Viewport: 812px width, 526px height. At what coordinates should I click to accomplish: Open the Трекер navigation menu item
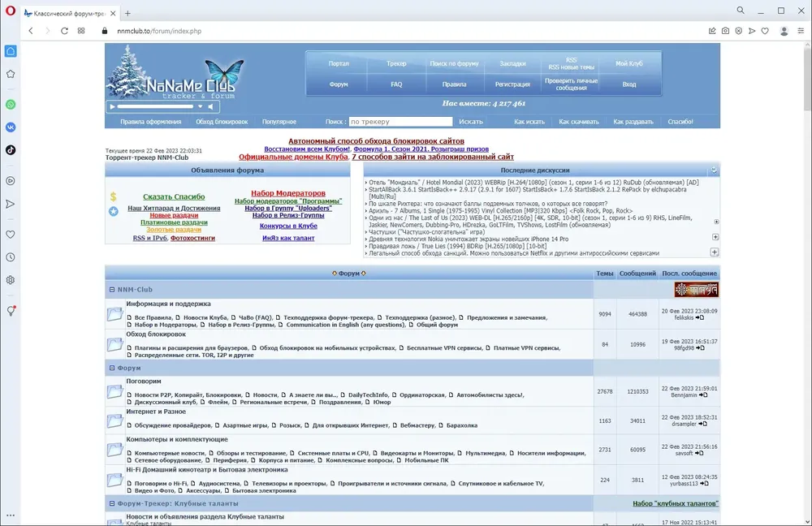pyautogui.click(x=396, y=63)
